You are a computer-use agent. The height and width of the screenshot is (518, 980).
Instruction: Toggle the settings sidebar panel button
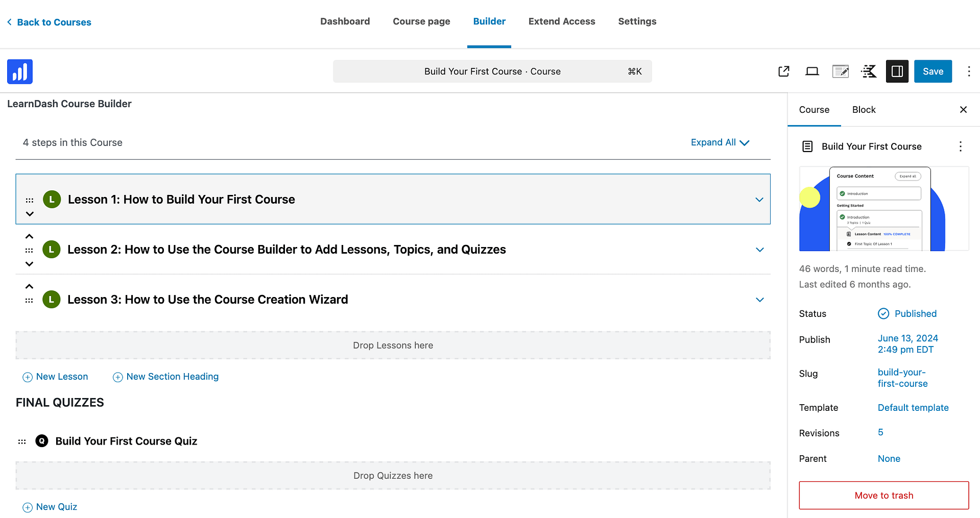[x=897, y=71]
